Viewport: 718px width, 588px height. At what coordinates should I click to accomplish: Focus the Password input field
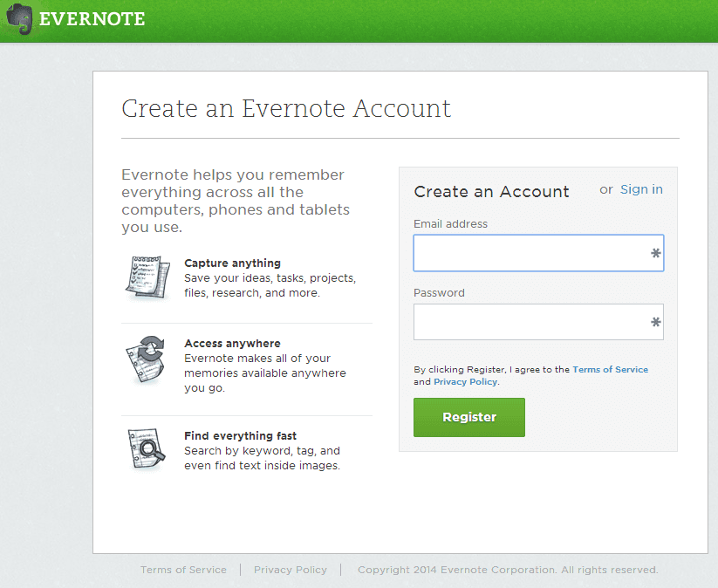538,322
